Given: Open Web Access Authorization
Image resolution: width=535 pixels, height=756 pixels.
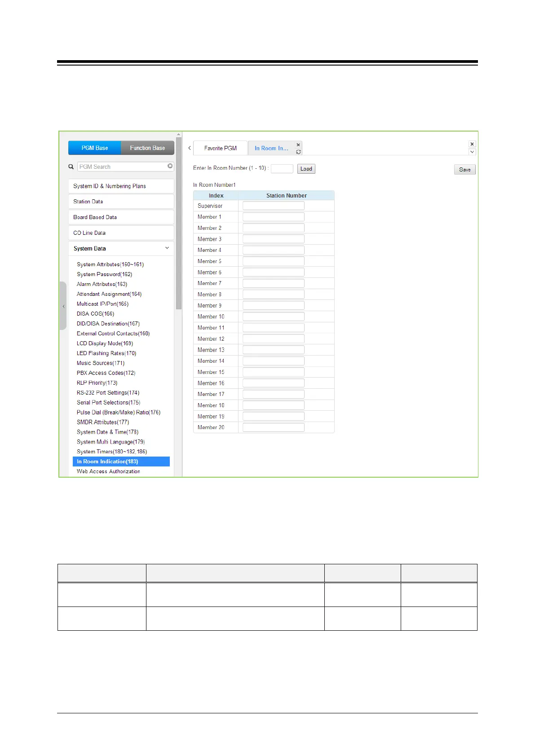Looking at the screenshot, I should [108, 471].
